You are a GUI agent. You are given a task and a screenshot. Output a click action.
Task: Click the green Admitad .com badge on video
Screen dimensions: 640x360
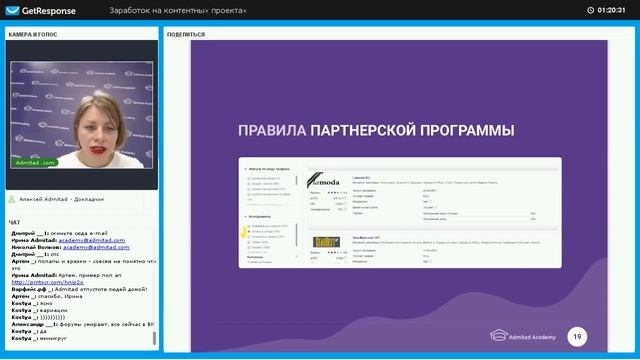tap(35, 162)
